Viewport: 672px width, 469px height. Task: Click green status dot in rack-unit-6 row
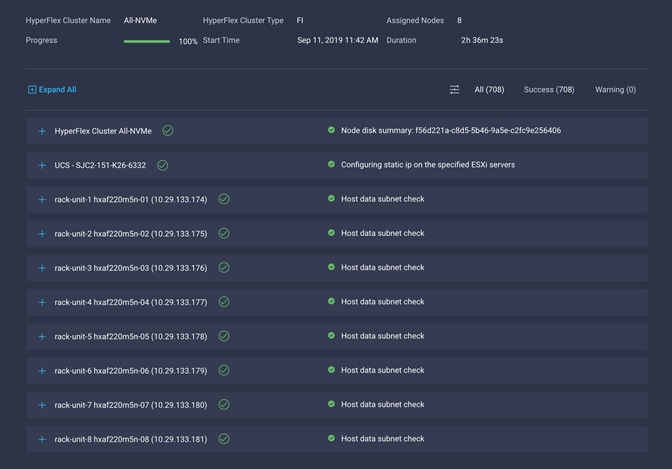(331, 370)
